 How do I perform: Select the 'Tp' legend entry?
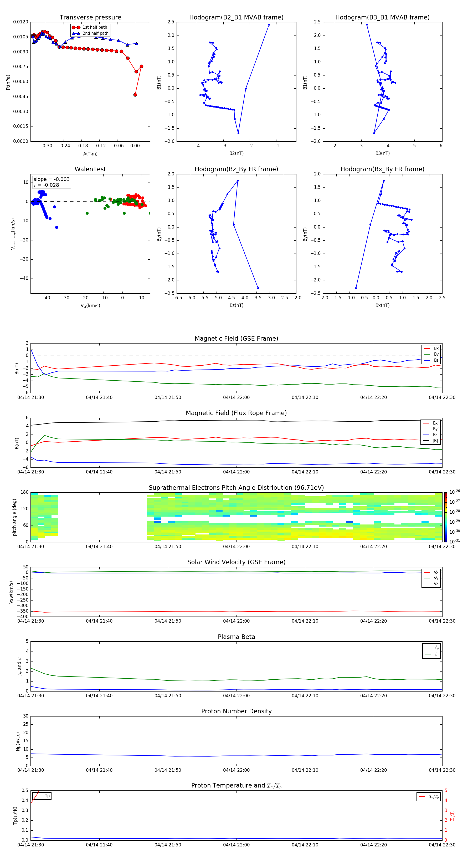pos(42,796)
